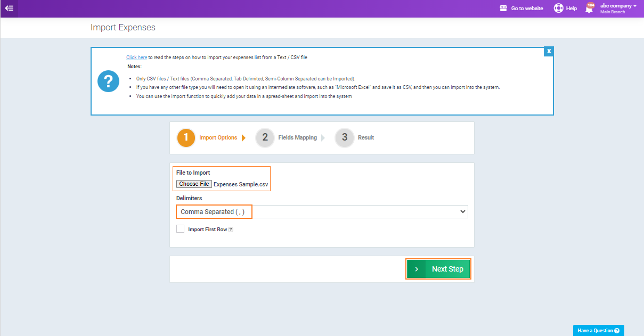Click the back arrow menu icon
This screenshot has height=336, width=644.
click(x=9, y=8)
